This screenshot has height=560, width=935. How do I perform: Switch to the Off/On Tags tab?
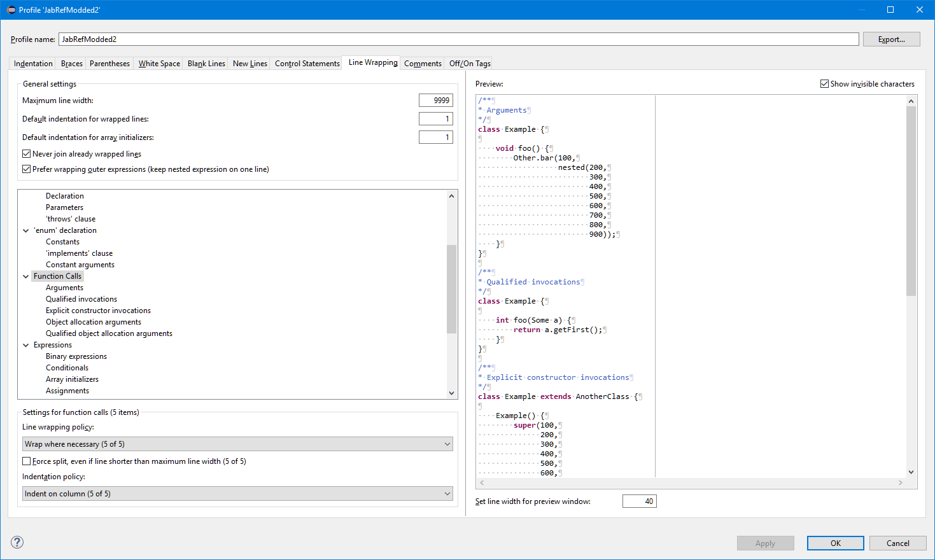[x=470, y=64]
